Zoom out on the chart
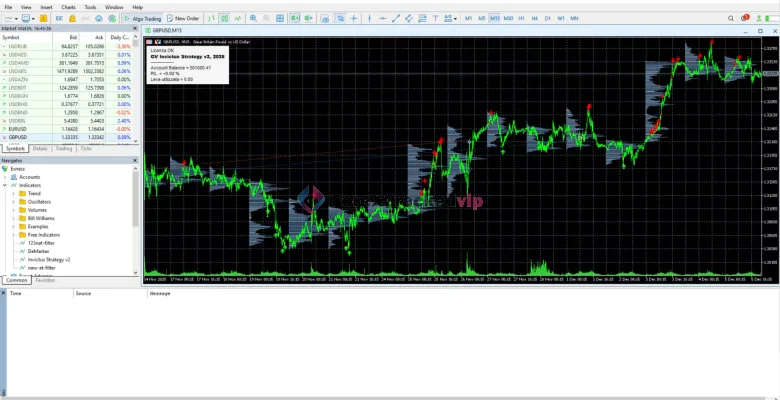This screenshot has width=780, height=400. 266,18
